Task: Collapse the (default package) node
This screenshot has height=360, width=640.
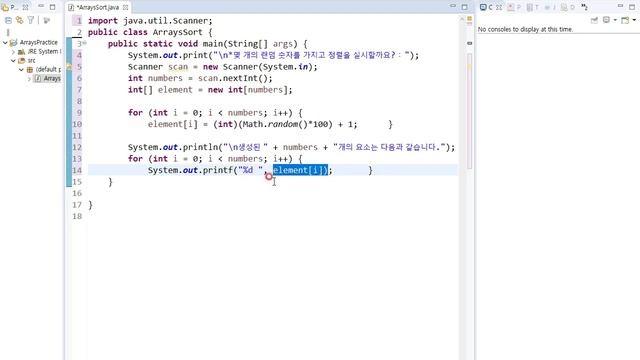Action: pyautogui.click(x=21, y=69)
